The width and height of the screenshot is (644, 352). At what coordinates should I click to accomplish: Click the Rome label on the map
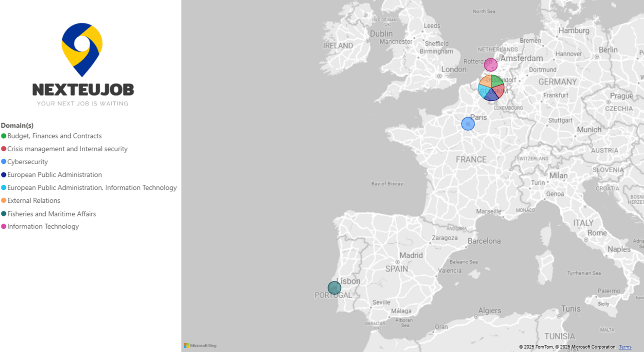coord(597,233)
